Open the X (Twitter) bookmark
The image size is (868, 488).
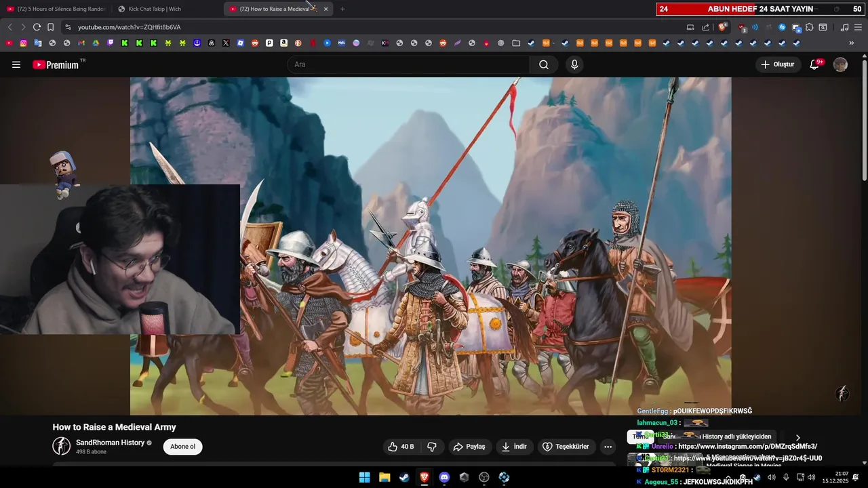(x=226, y=43)
